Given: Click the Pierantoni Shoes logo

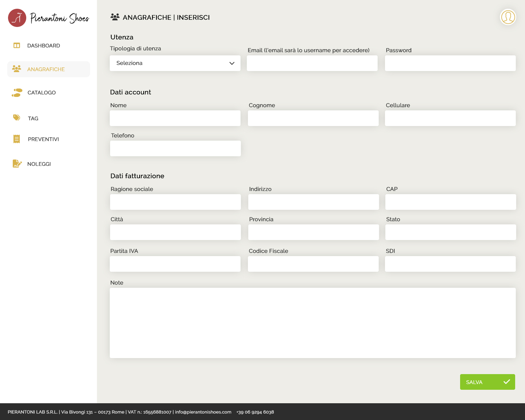Looking at the screenshot, I should click(48, 18).
